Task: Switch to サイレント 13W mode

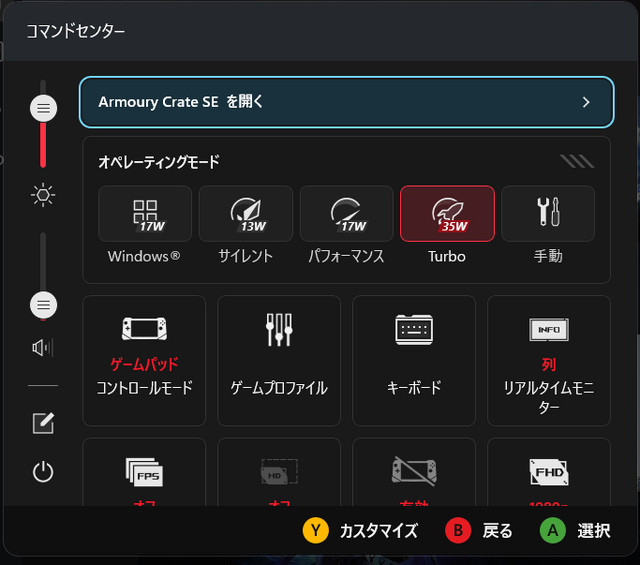Action: click(x=245, y=214)
